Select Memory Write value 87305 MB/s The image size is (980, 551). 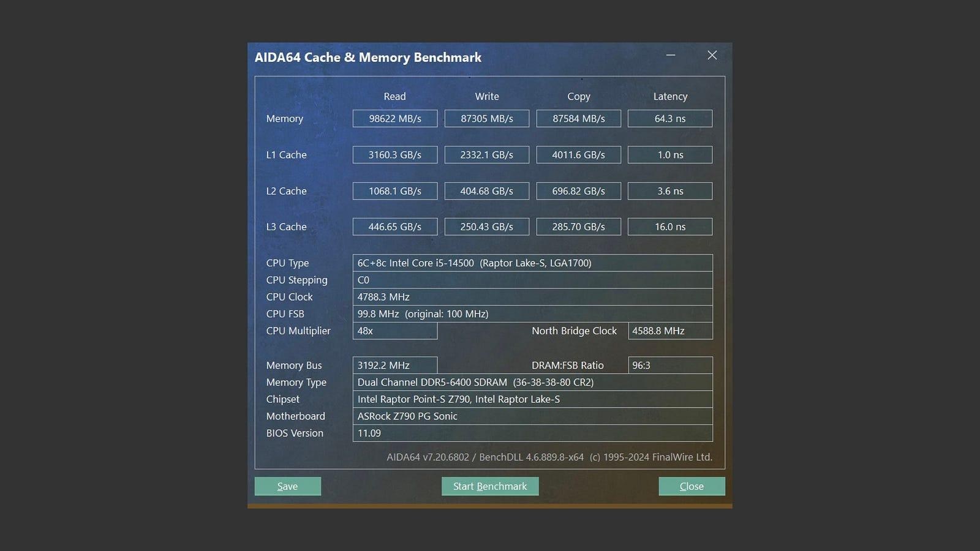(x=487, y=118)
